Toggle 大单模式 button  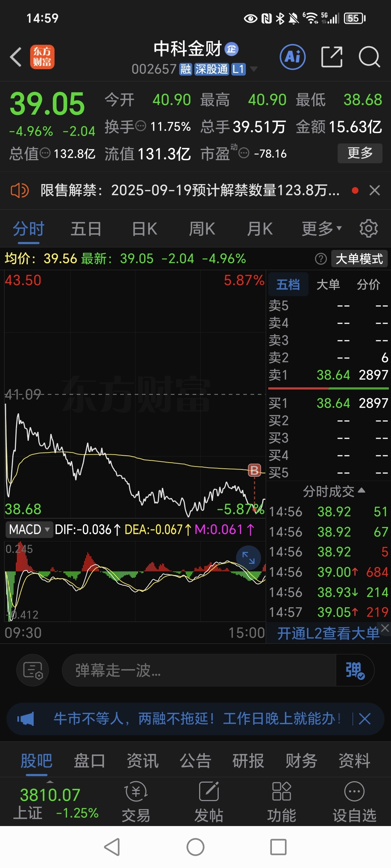(x=359, y=259)
